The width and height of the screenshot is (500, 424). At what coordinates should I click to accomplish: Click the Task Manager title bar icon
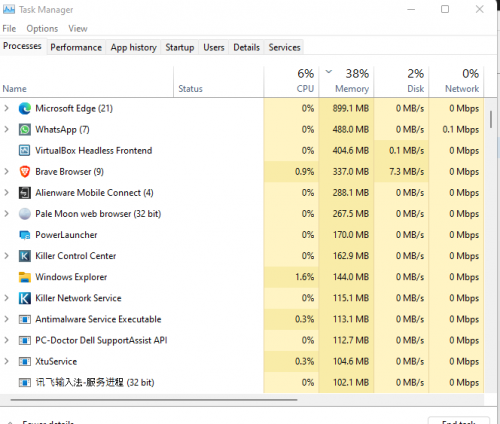point(9,9)
